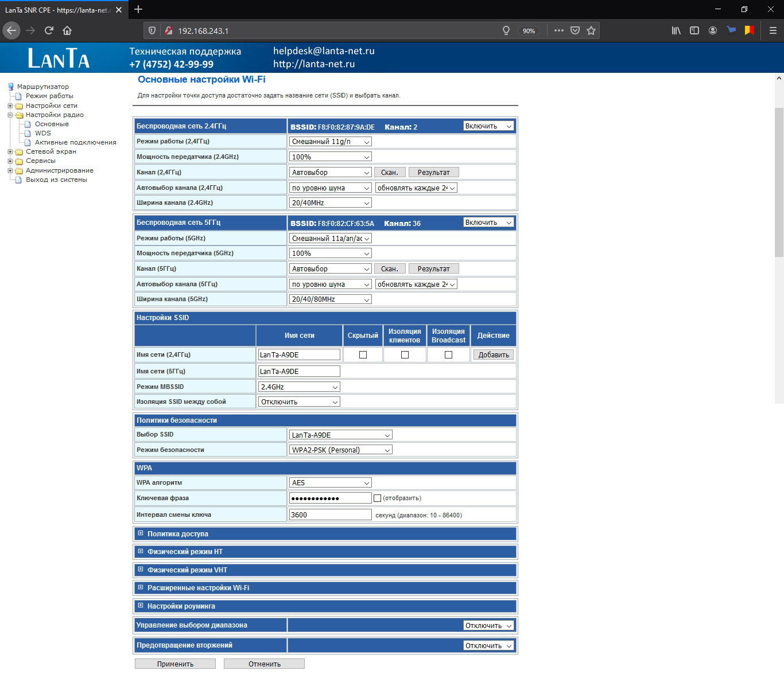Bookmark this page with star icon

(591, 30)
